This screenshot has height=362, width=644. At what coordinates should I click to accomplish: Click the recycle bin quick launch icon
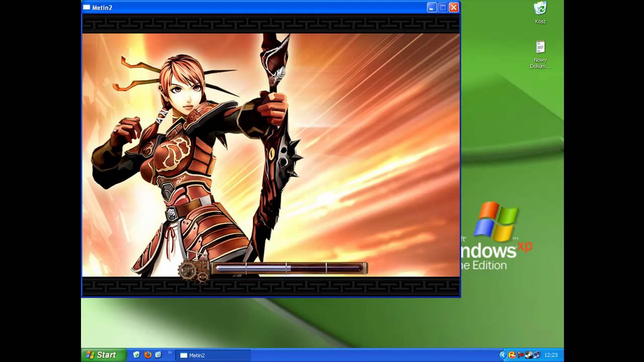point(136,355)
